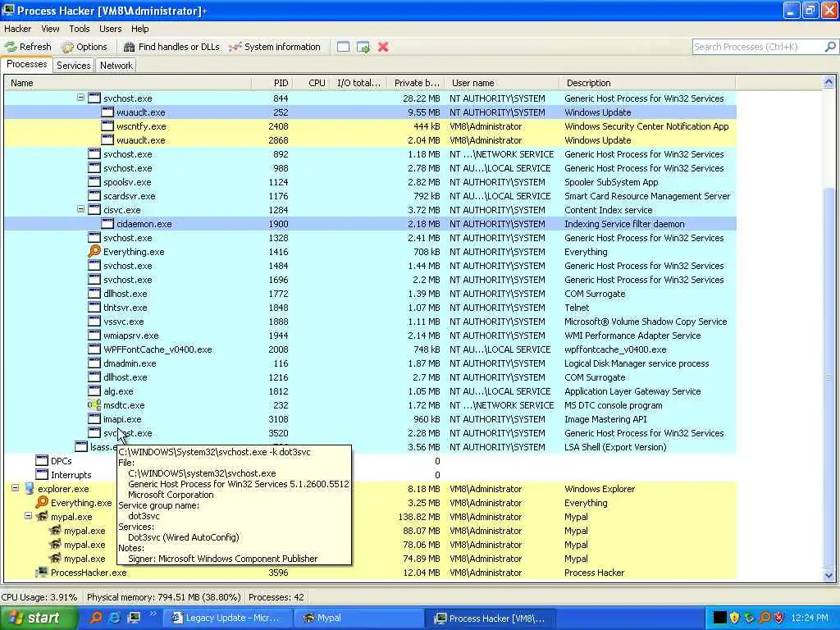The image size is (840, 630).
Task: Open the Help menu
Action: pos(139,29)
